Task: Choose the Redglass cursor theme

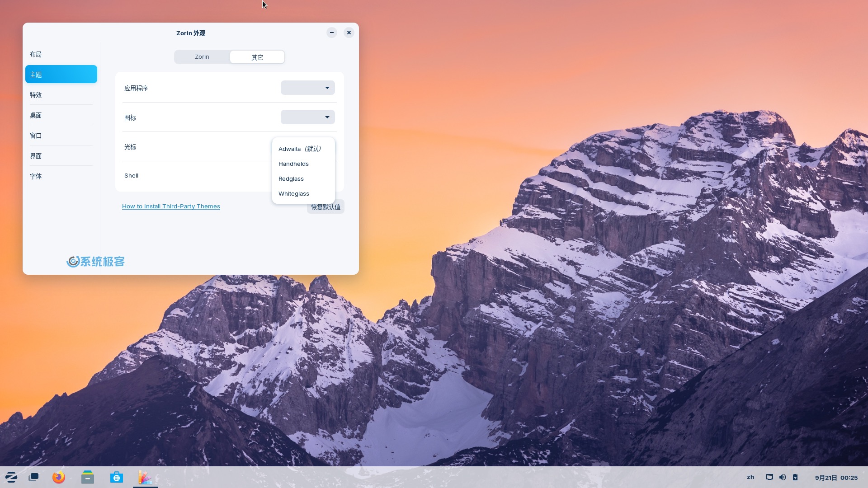Action: [x=303, y=178]
